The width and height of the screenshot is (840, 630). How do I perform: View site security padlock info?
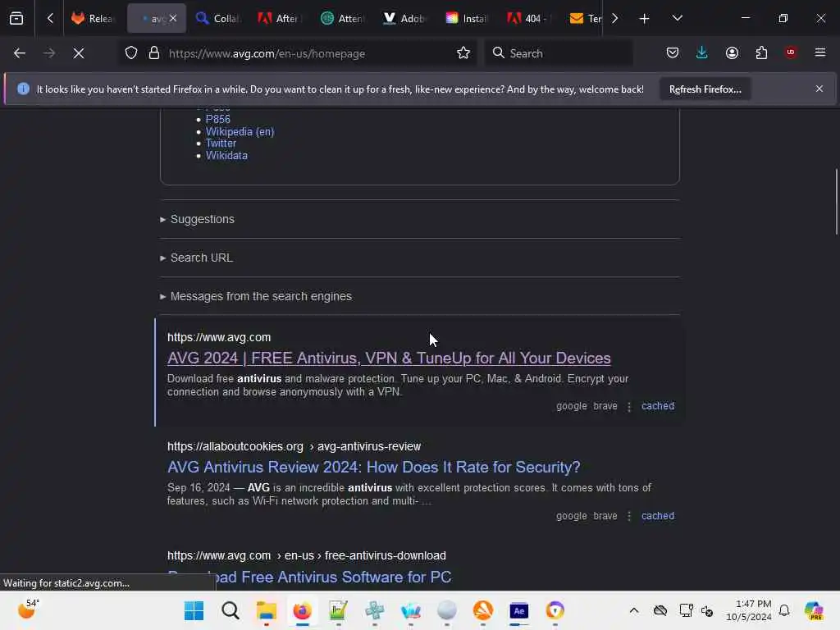(x=154, y=53)
